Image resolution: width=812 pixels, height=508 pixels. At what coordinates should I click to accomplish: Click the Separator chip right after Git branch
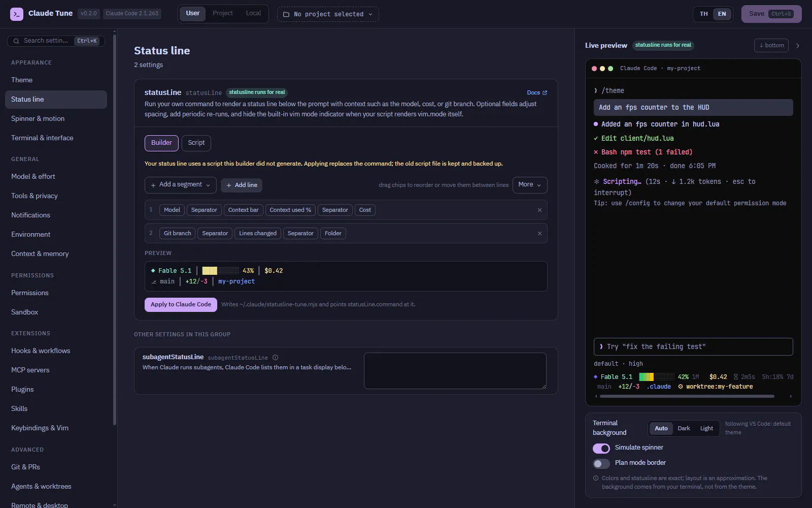pyautogui.click(x=215, y=234)
